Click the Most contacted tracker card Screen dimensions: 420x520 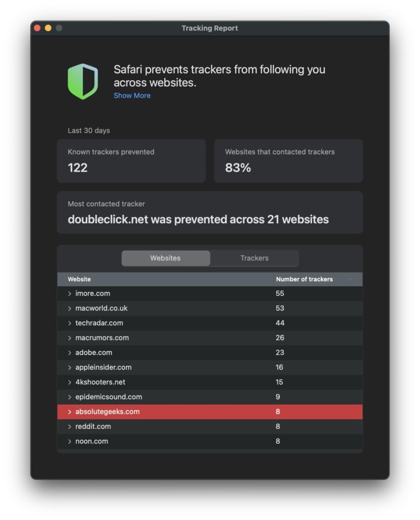pyautogui.click(x=209, y=212)
